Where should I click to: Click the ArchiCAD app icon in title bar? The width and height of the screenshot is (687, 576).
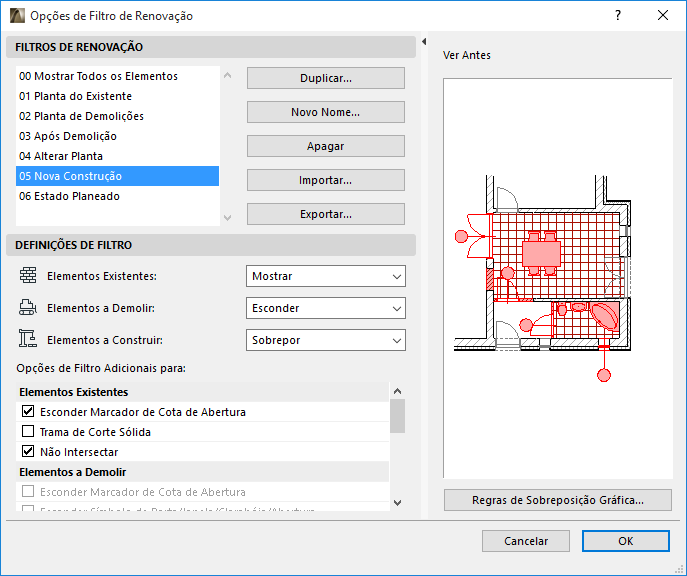(x=17, y=15)
